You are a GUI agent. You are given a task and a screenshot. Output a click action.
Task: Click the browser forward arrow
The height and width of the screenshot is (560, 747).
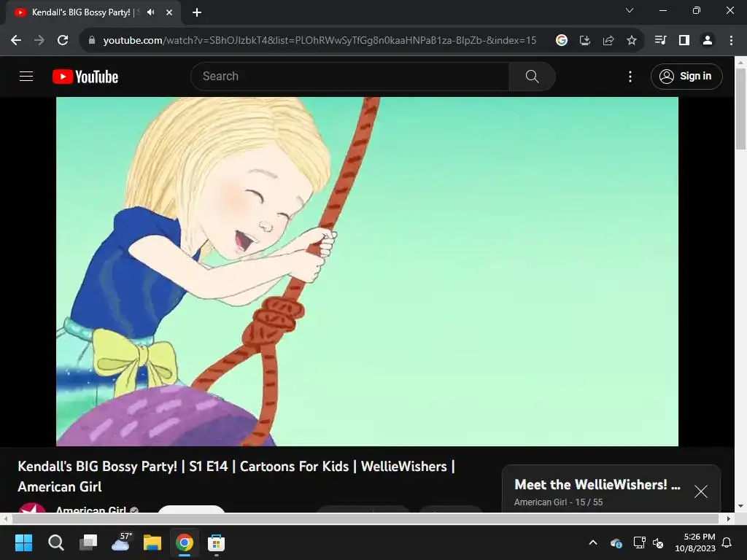click(x=39, y=41)
